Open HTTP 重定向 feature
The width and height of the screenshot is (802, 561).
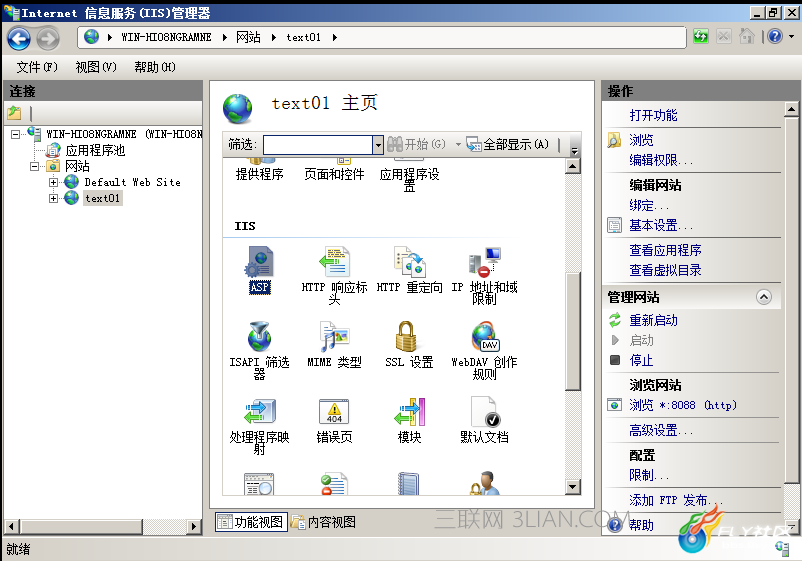(409, 269)
